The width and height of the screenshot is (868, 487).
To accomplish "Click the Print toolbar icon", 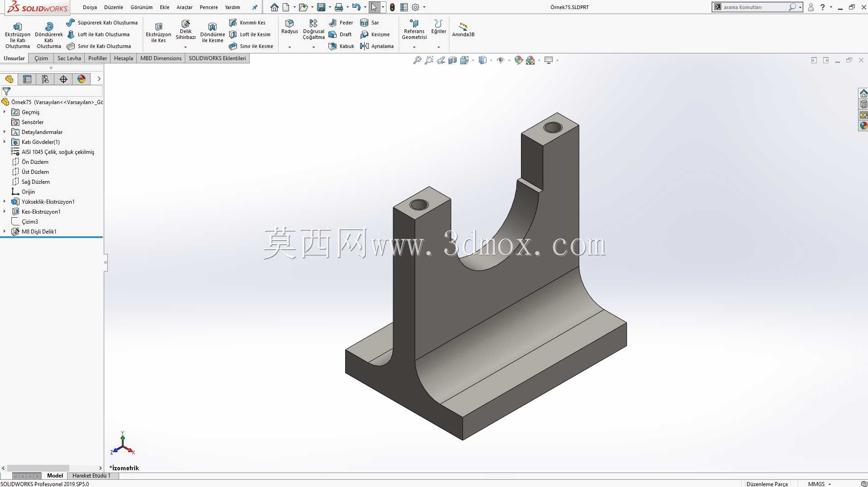I will [x=339, y=7].
